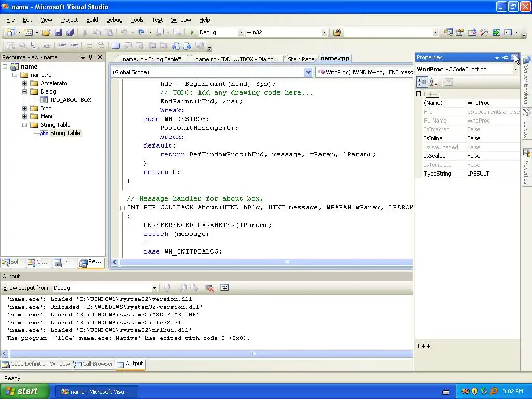Click the Increase Indent icon
Image resolution: width=532 pixels, height=399 pixels.
(x=74, y=46)
